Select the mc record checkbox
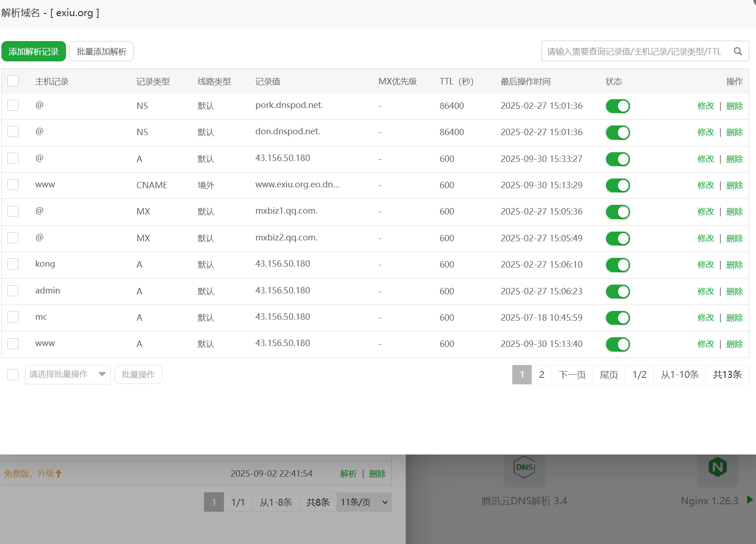Image resolution: width=756 pixels, height=544 pixels. (13, 317)
